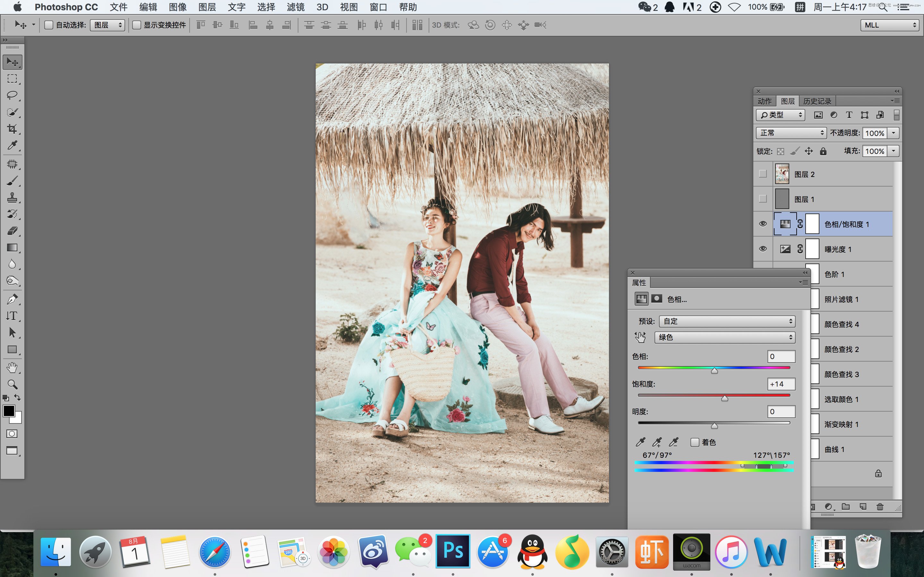924x577 pixels.
Task: Click the on-image adjustment hand tool
Action: (x=640, y=337)
